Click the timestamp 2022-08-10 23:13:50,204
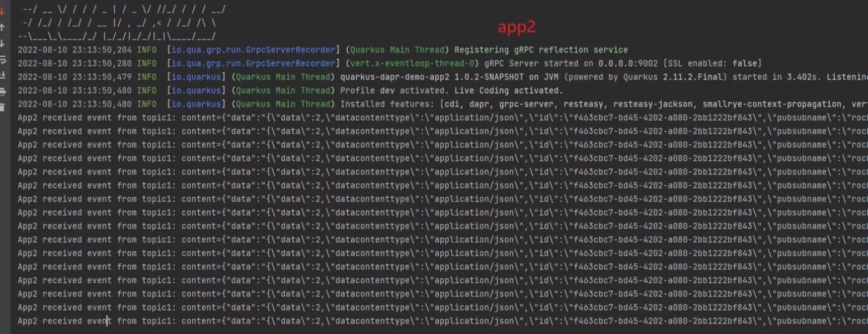868x334 pixels. tap(74, 50)
